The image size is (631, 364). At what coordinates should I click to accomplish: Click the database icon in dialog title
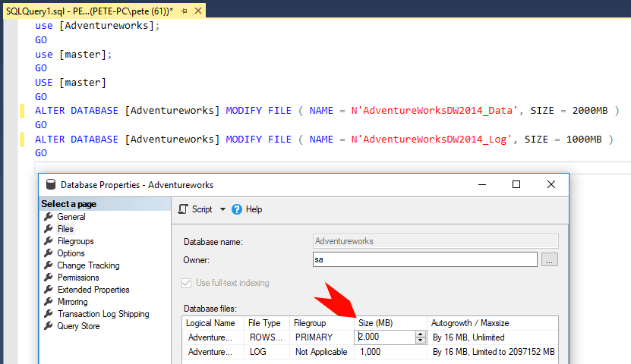click(x=51, y=184)
